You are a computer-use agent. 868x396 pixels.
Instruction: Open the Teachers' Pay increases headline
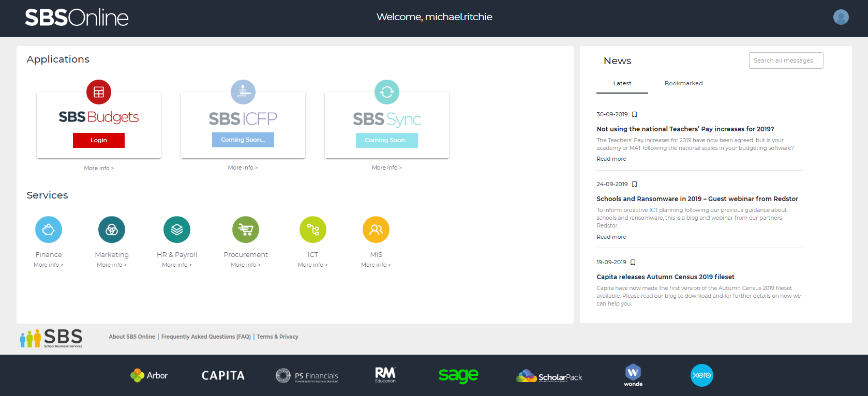(685, 129)
